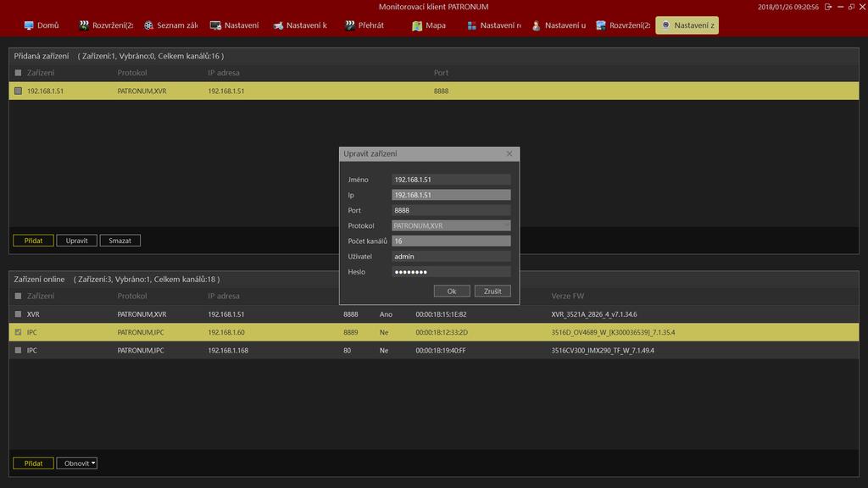Click Protokol column header in Zařízení online

click(131, 296)
